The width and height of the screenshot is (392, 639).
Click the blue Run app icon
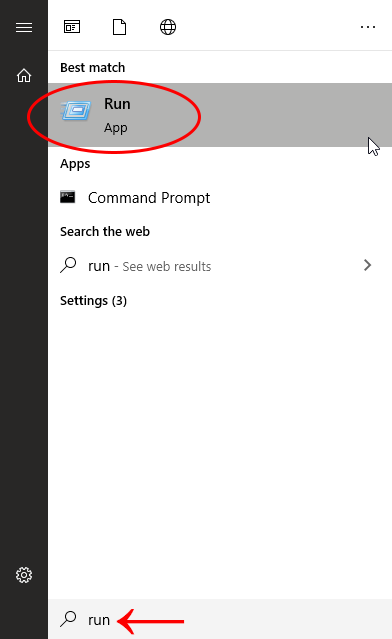click(x=76, y=111)
